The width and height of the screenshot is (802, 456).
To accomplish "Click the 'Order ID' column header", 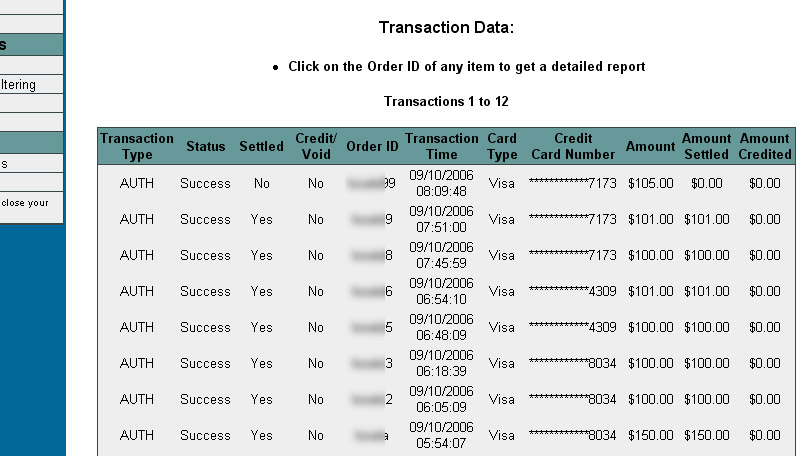I will tap(372, 146).
